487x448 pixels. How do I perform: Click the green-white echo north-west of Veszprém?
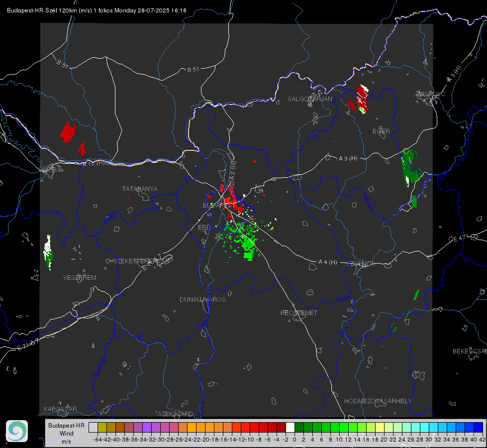coord(48,252)
